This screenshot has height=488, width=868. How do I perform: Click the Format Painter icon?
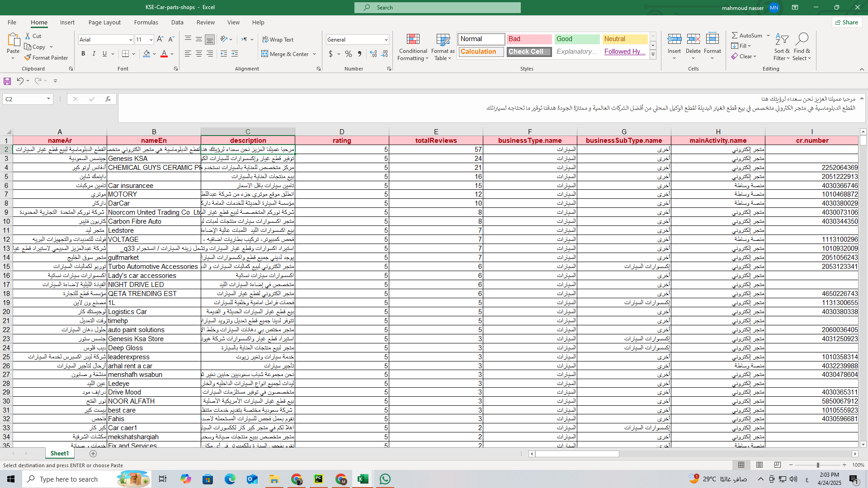coord(28,58)
